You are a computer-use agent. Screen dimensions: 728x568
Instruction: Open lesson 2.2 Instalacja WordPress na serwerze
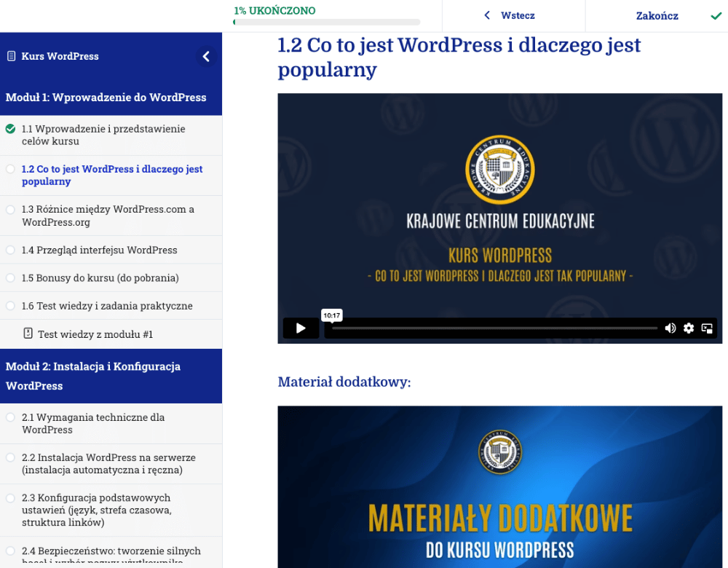[111, 464]
